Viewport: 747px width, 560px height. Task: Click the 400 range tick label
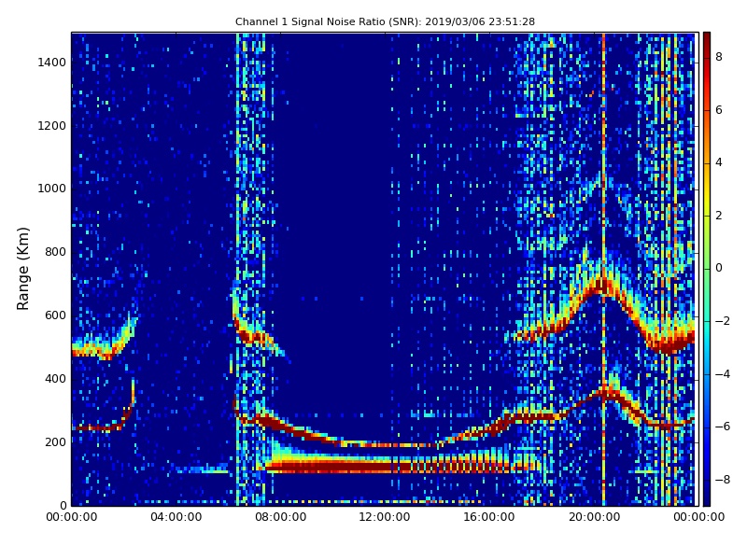coord(55,379)
